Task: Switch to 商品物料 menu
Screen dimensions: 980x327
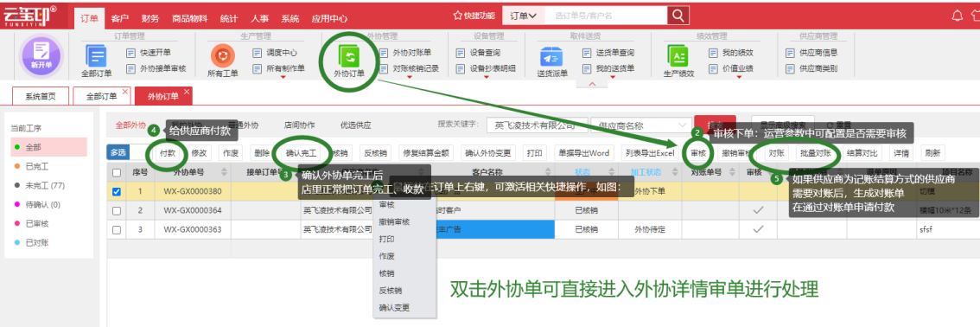Action: (x=189, y=19)
